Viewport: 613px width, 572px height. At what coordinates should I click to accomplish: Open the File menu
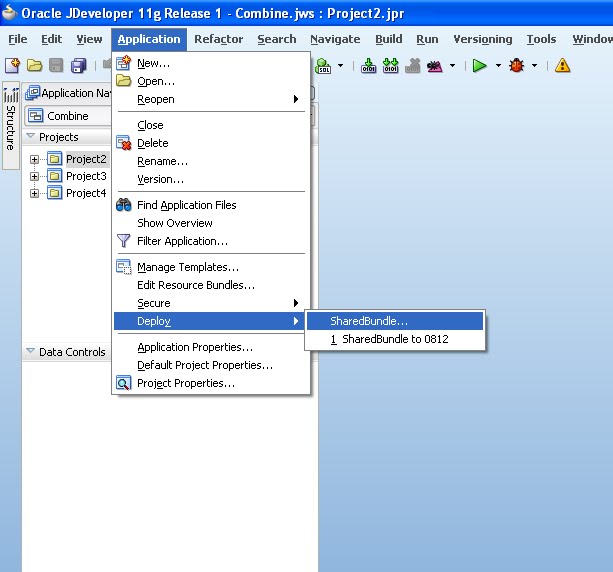coord(18,39)
